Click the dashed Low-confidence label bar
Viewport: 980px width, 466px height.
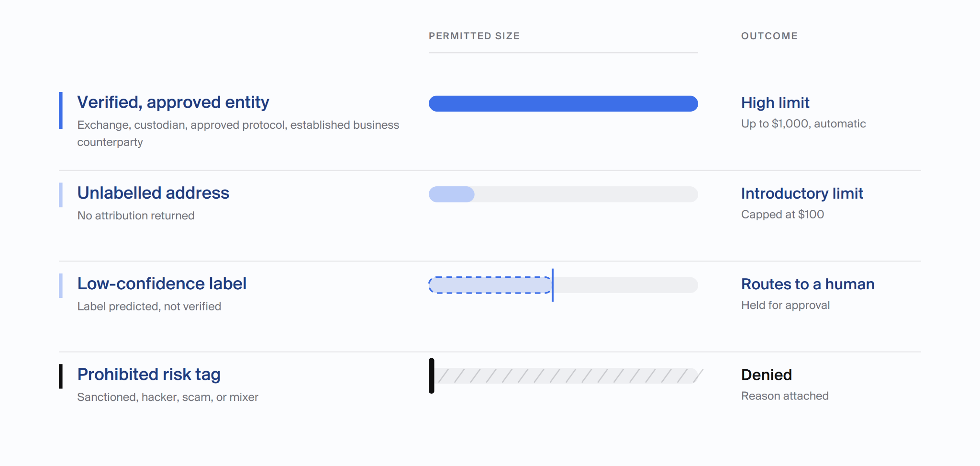pos(490,285)
